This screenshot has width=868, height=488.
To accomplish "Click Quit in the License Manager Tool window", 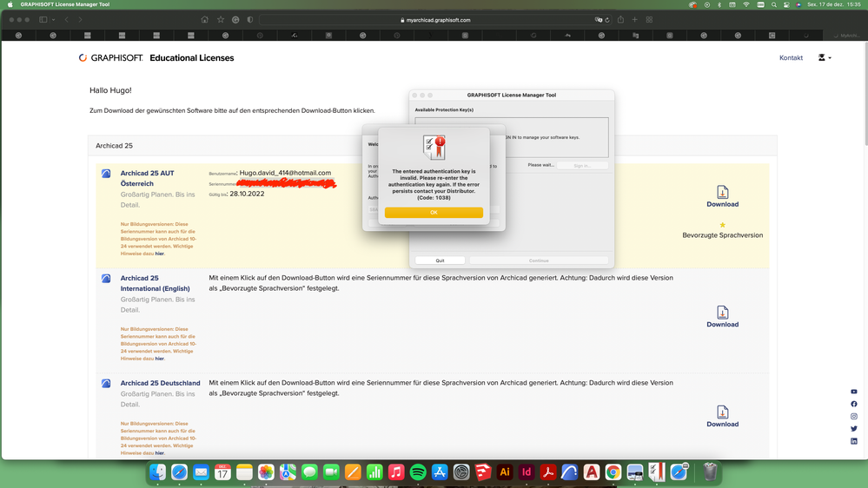I will 440,260.
